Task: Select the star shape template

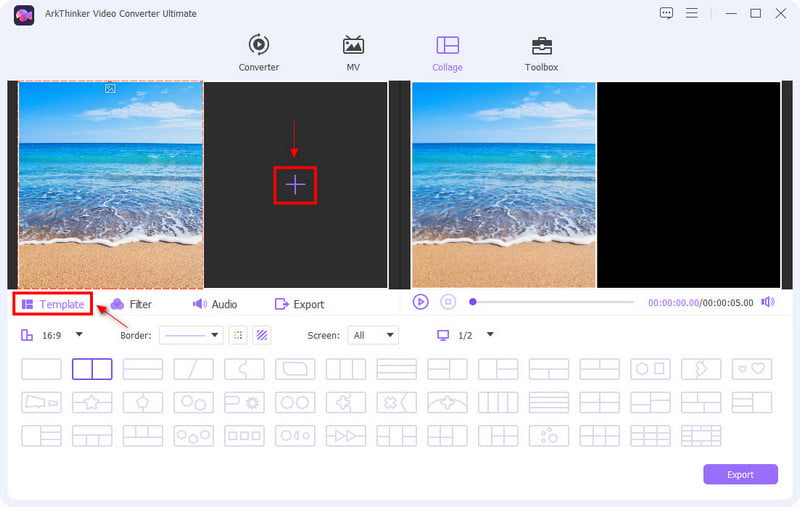Action: [x=92, y=402]
